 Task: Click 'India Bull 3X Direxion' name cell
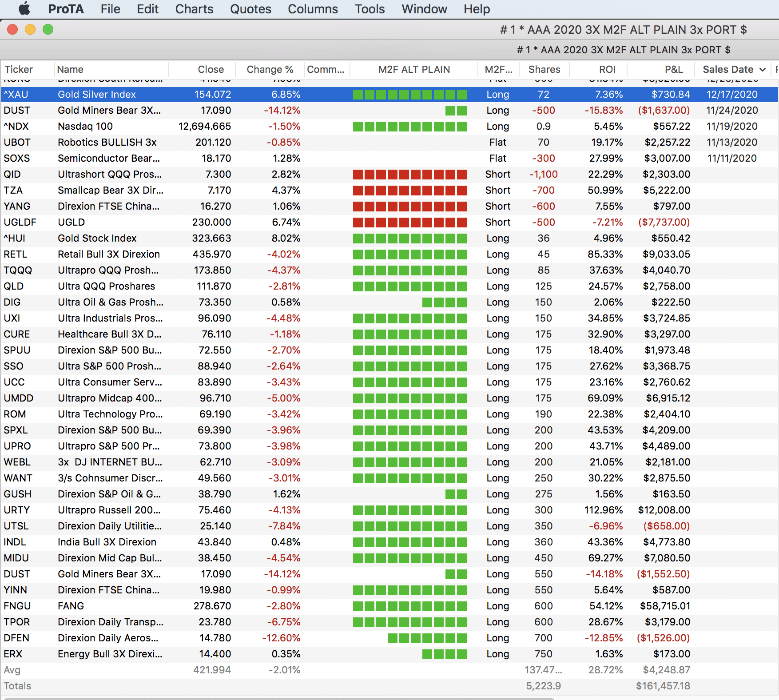coord(107,542)
